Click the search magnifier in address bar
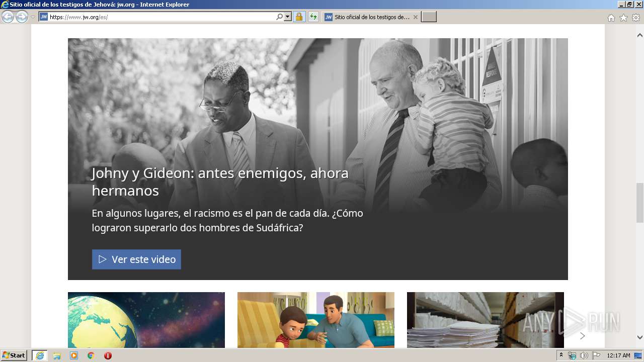The width and height of the screenshot is (644, 362). point(280,17)
